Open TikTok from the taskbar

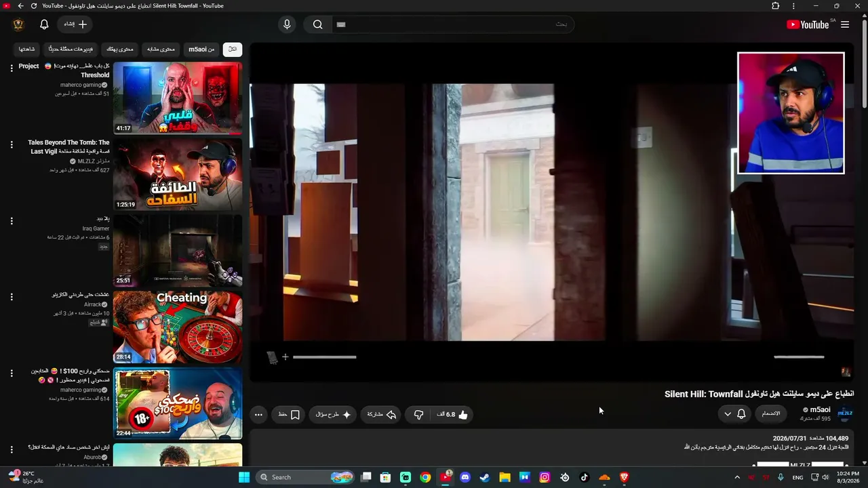pos(585,477)
